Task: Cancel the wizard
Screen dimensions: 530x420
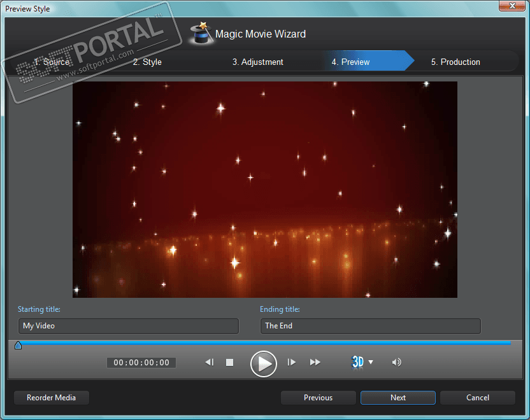Action: [478, 398]
